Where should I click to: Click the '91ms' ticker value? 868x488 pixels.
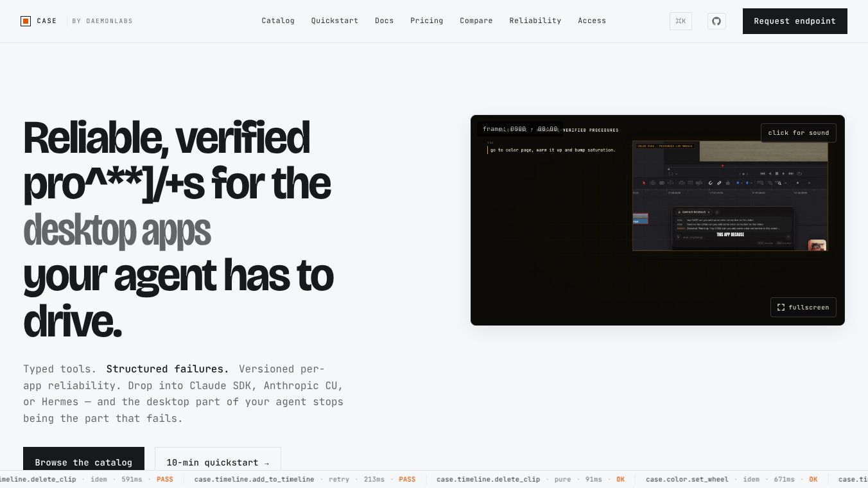pyautogui.click(x=594, y=480)
